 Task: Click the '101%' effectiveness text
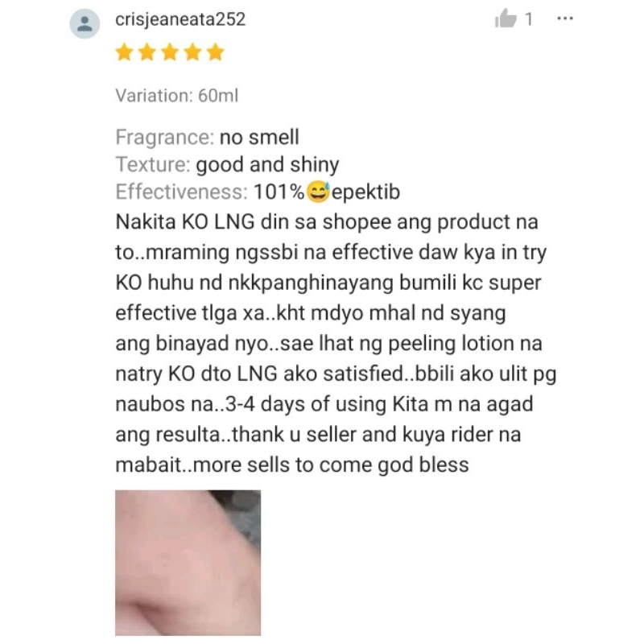279,192
